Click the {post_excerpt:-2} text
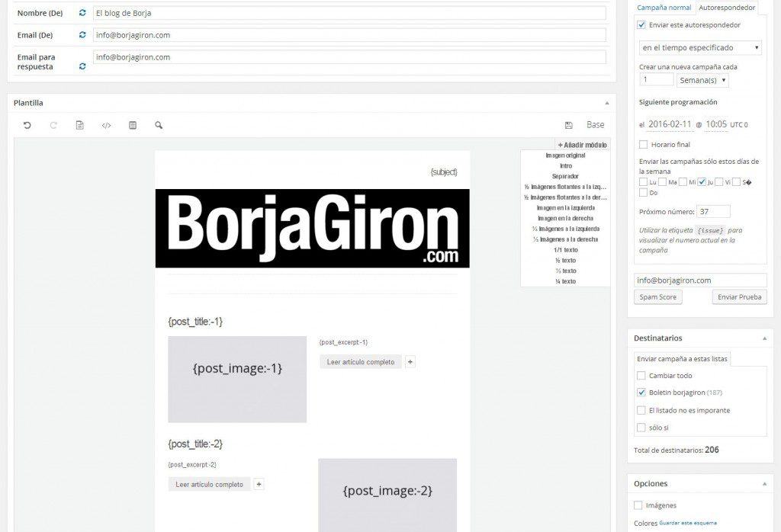The image size is (781, 532). 192,465
